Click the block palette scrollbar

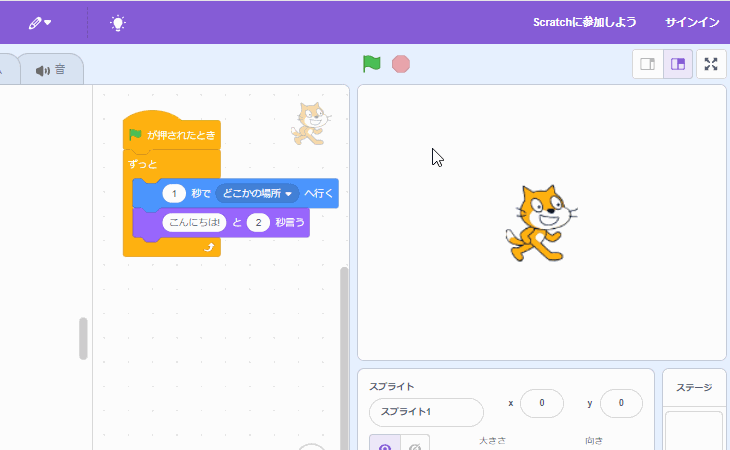pos(83,338)
